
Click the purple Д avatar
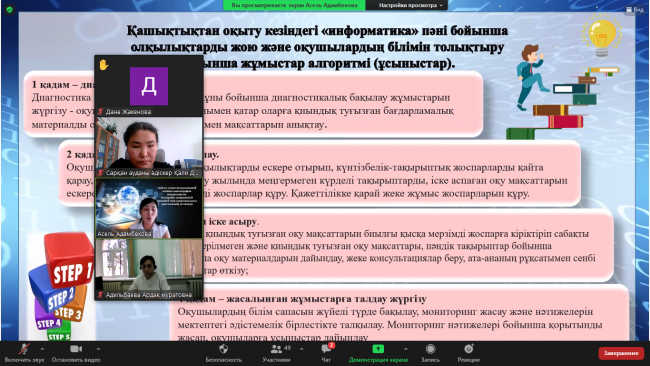(149, 86)
